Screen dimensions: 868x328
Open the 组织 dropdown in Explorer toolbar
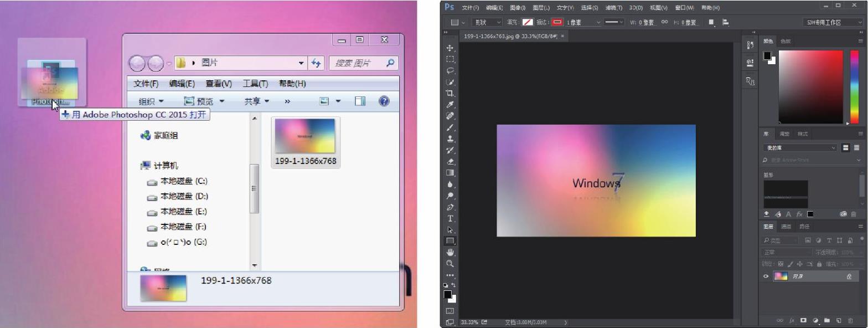click(151, 101)
